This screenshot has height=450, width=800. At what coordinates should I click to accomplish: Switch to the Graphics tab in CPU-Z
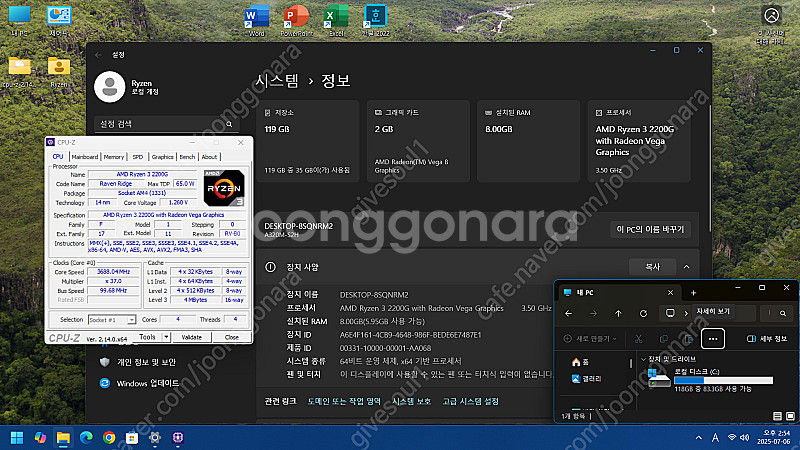pos(163,157)
